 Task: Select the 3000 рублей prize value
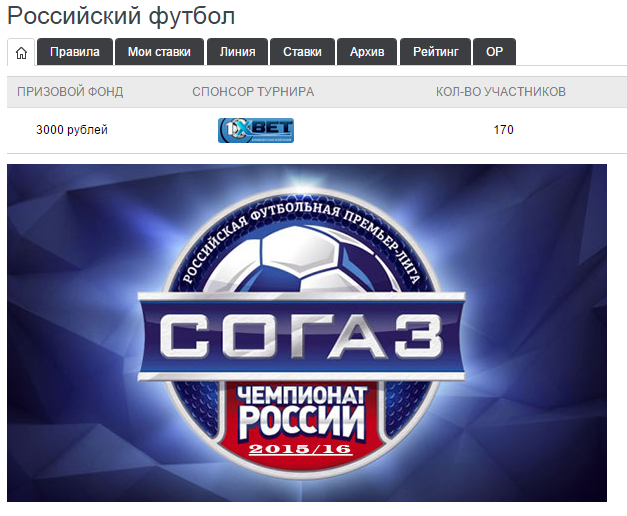[x=72, y=130]
